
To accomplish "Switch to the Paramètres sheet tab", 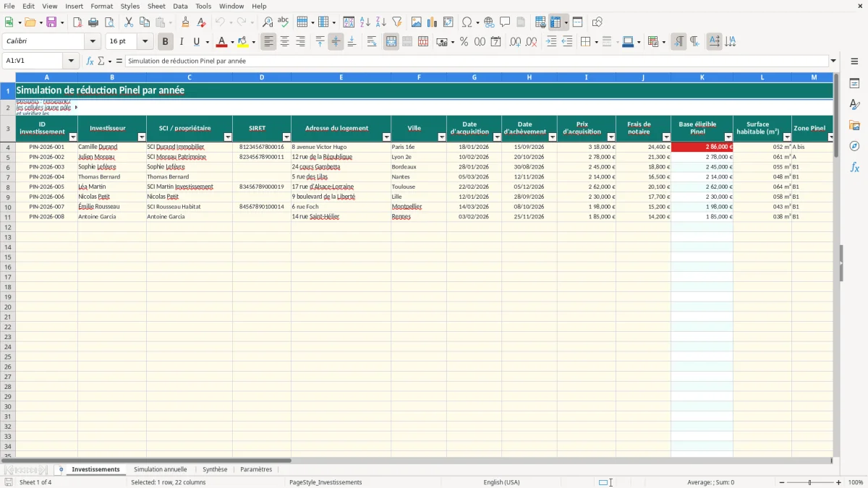I will coord(256,470).
